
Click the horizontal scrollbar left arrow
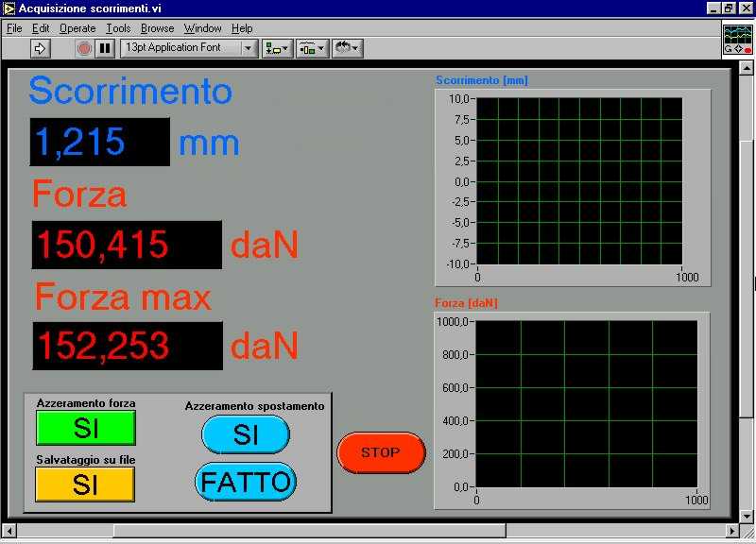(9, 531)
